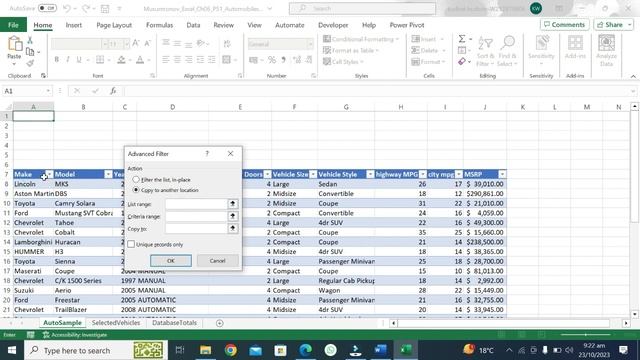Viewport: 640px width, 360px height.
Task: Click the Windows search box
Action: click(x=96, y=350)
